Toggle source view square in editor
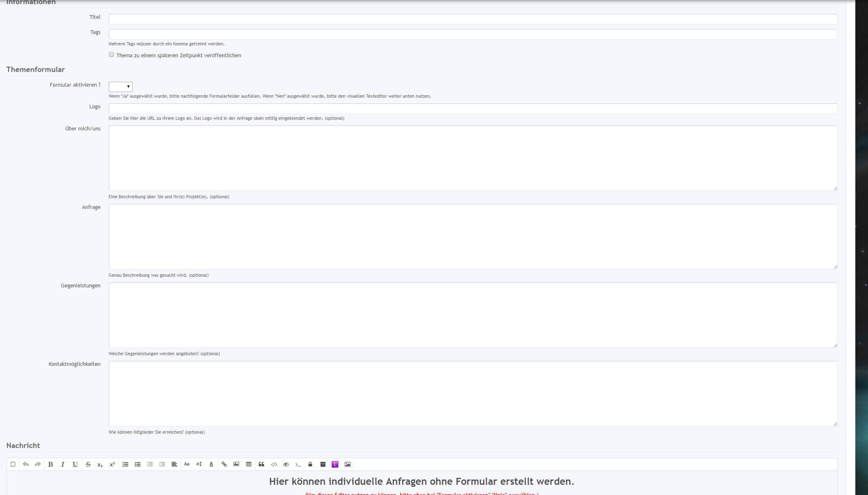Viewport: 868px width, 495px height. (13, 464)
